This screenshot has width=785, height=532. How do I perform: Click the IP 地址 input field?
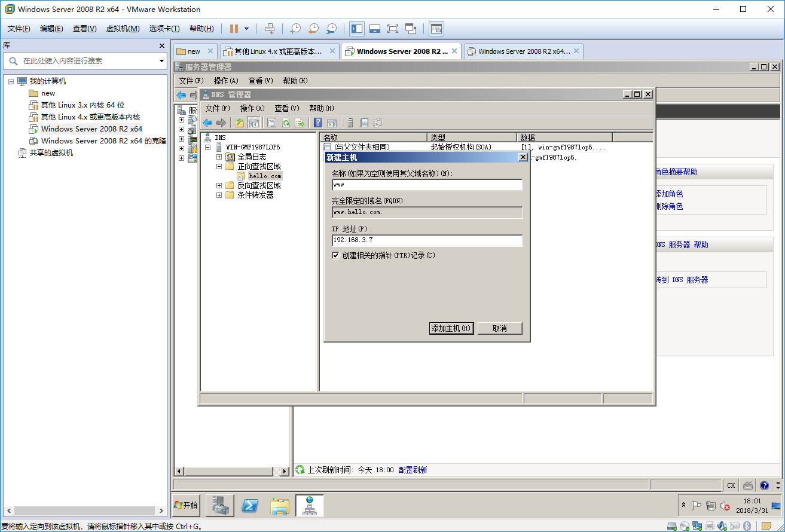[427, 240]
